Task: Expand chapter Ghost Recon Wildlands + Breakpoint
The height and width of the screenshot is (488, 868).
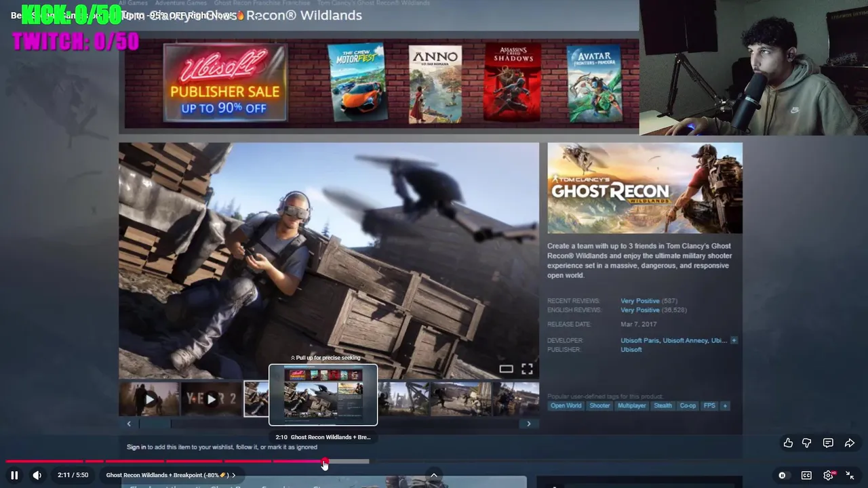Action: [x=171, y=475]
